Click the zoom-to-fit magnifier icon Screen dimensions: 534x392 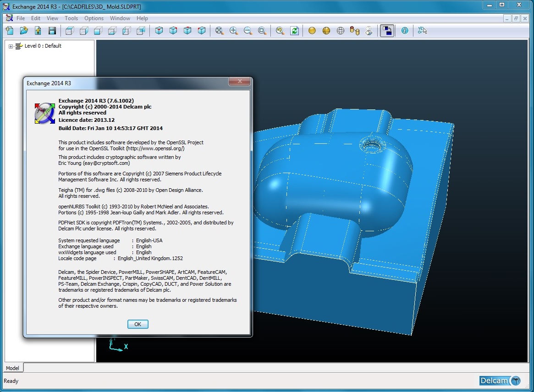pyautogui.click(x=219, y=31)
